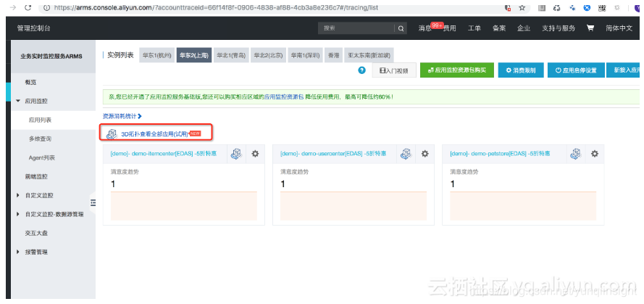Focus the browser address bar URL
Screen dimensions: 644x304
216,7
